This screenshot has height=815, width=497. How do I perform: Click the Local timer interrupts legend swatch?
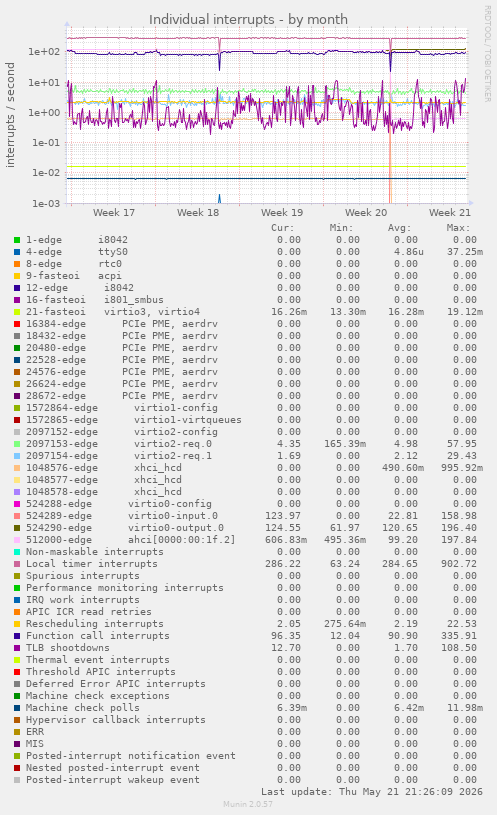(17, 564)
